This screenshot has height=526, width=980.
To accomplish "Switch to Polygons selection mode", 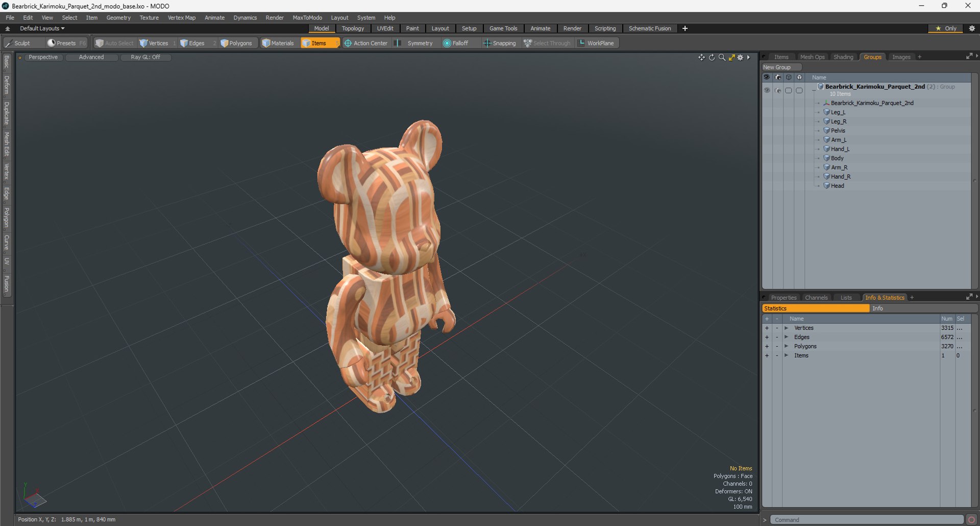I will pyautogui.click(x=236, y=43).
